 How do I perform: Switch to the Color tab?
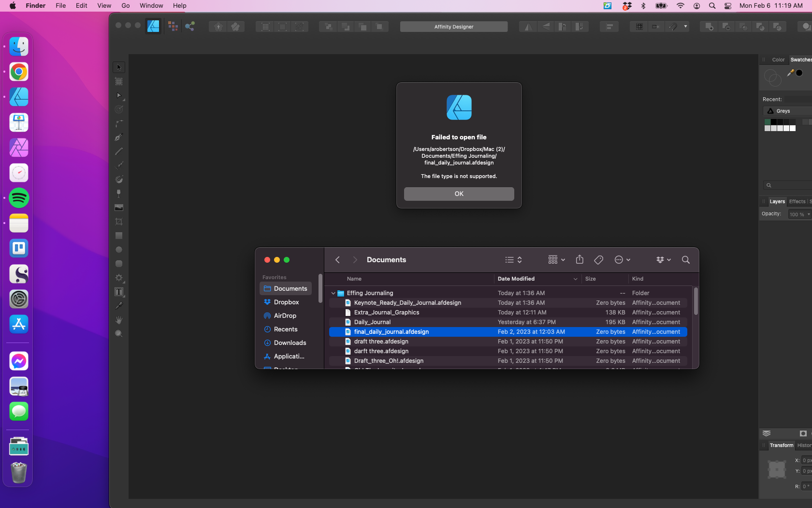coord(778,60)
